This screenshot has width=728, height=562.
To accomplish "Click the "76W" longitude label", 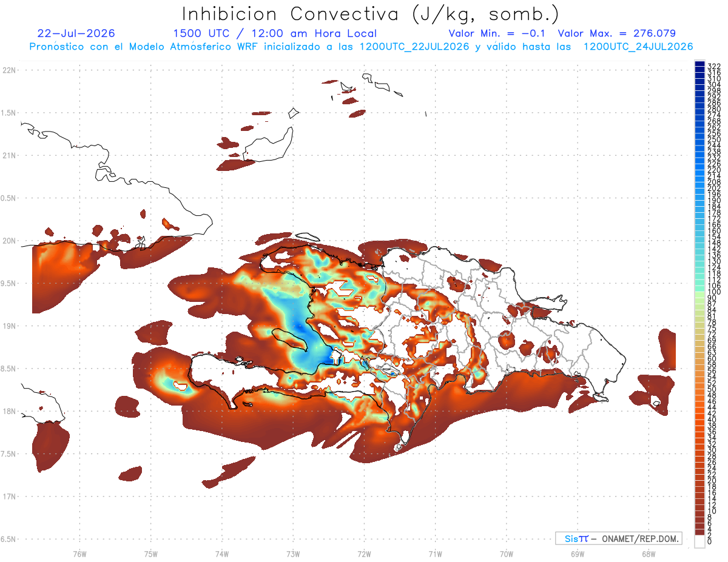I will pyautogui.click(x=79, y=554).
